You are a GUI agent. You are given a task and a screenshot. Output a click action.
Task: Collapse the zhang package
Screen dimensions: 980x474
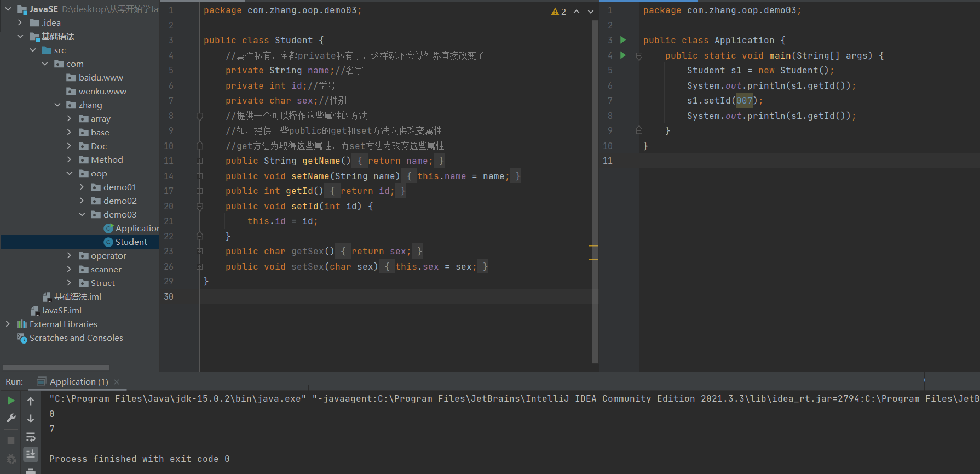[57, 105]
